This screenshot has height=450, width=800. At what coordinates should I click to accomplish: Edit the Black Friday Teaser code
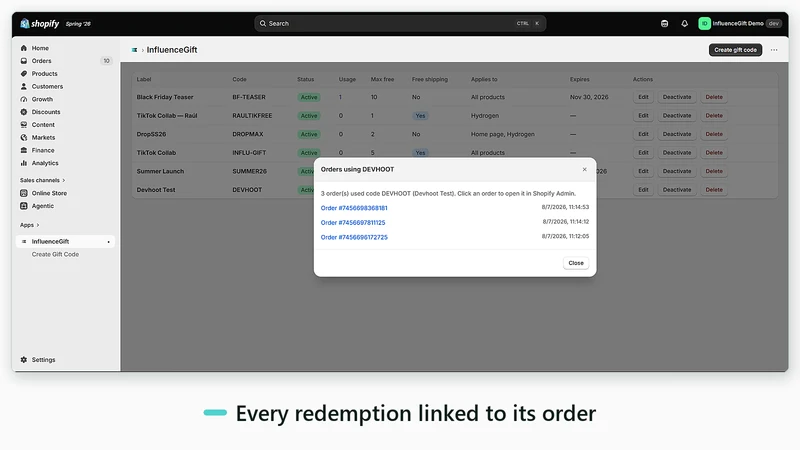pyautogui.click(x=643, y=97)
